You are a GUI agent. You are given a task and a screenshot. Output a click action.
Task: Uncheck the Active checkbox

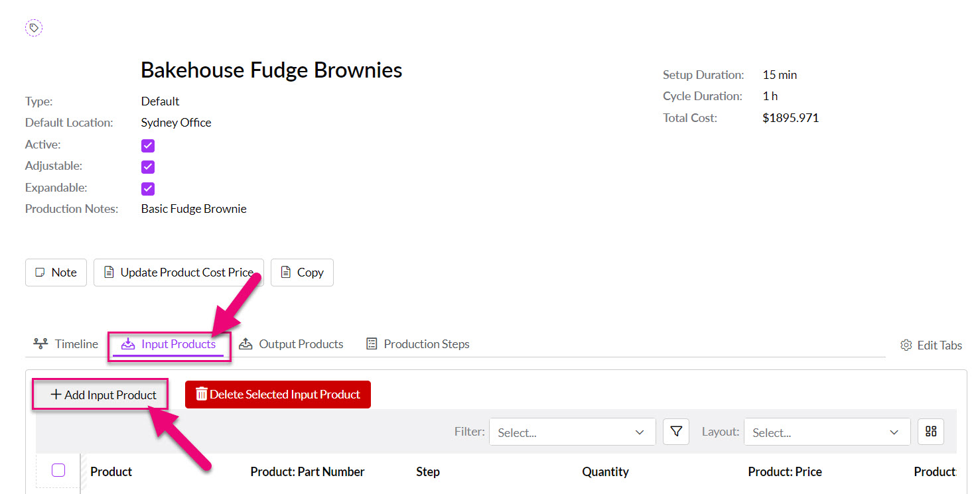[x=148, y=145]
